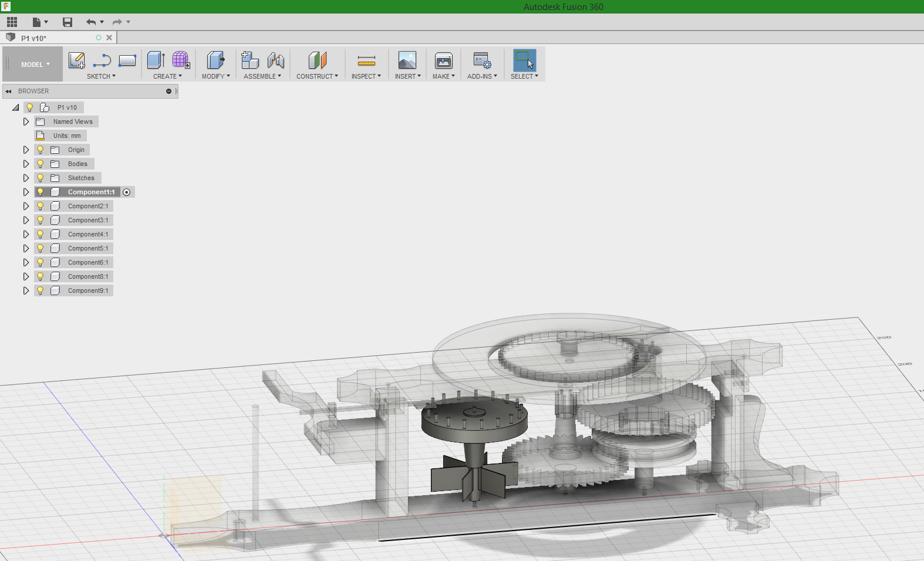Toggle visibility bulb for Bodies
The height and width of the screenshot is (561, 924).
pos(41,164)
